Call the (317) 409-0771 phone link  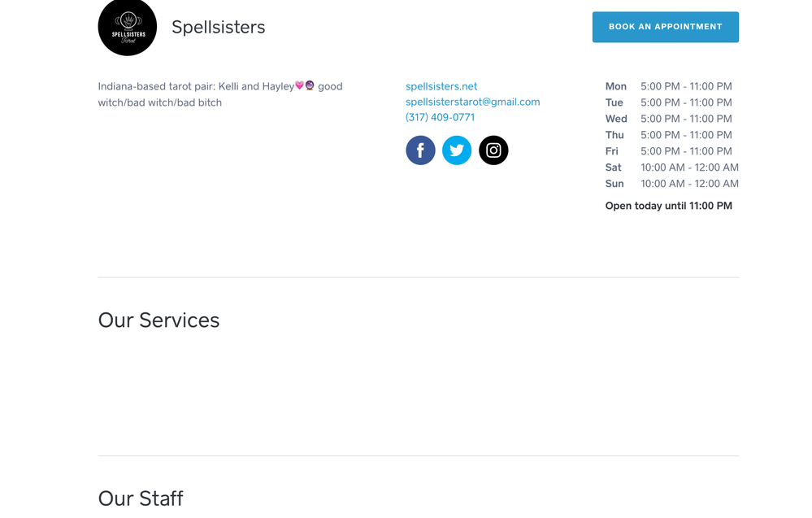(440, 117)
